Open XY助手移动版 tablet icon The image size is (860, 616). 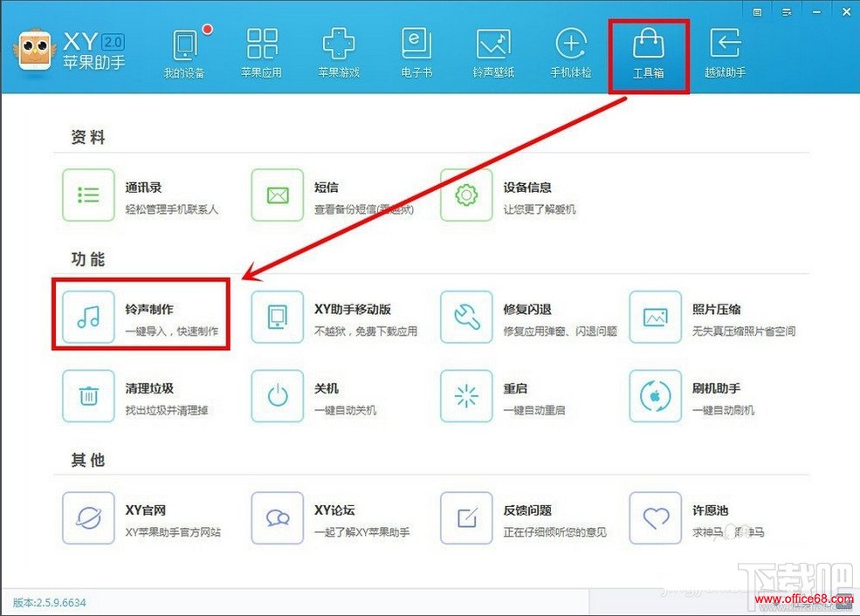(278, 317)
